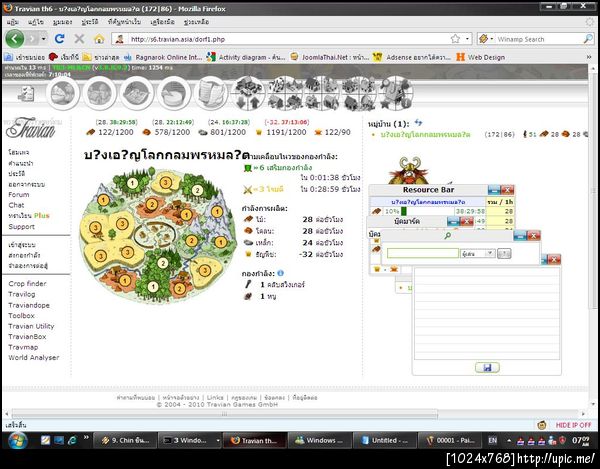Open the มุมมอง (View) menu
Screen dimensions: 600x469
coord(62,22)
